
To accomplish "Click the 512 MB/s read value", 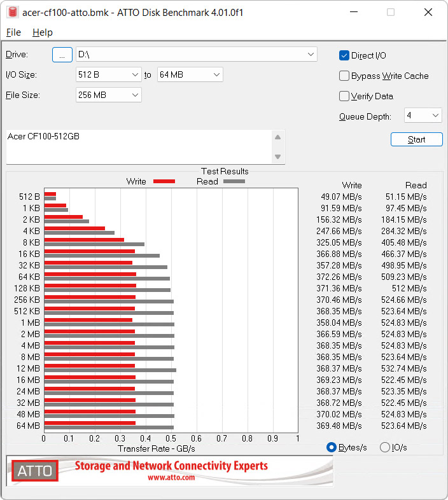I will [409, 288].
